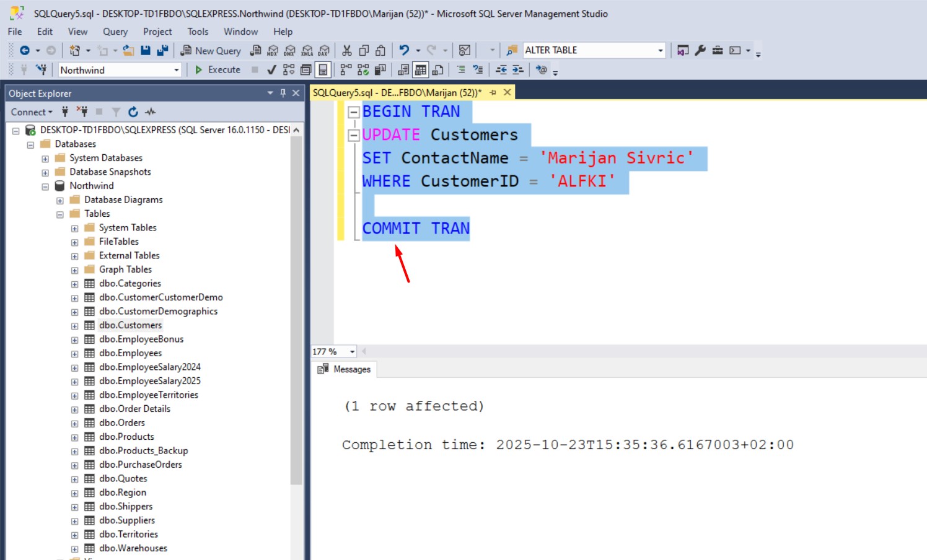This screenshot has width=927, height=560.
Task: Collapse the Tables folder node
Action: (x=60, y=214)
